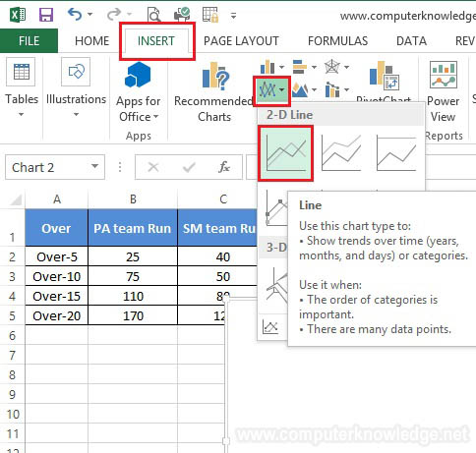Open the FORMULAS ribbon tab

[x=337, y=41]
